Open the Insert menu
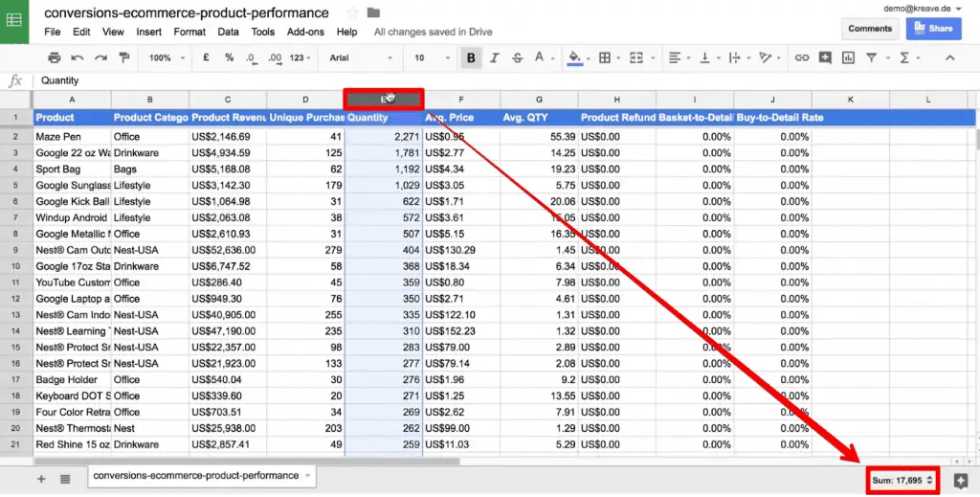The width and height of the screenshot is (980, 497). click(148, 32)
